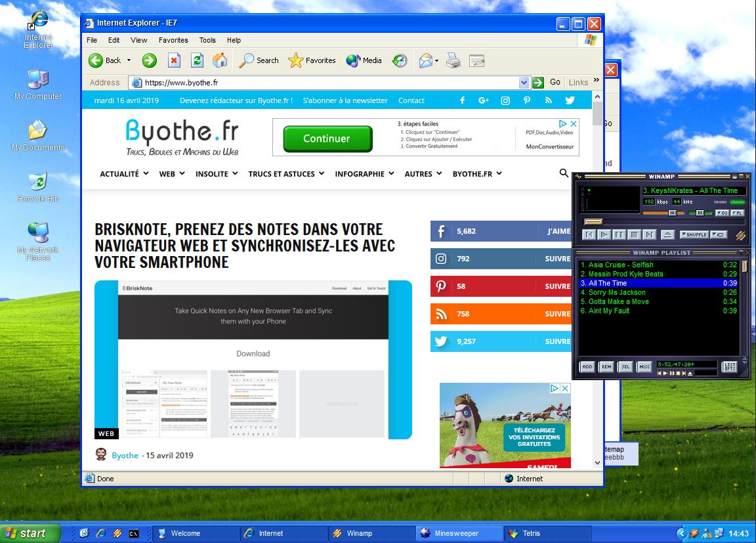This screenshot has width=756, height=543.
Task: Open Byothe Facebook icon in top bar
Action: (462, 100)
